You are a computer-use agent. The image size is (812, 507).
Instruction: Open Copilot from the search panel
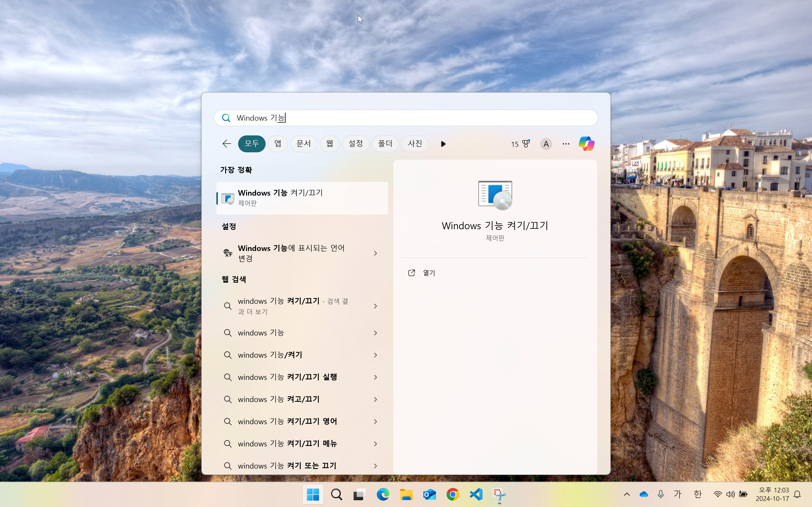click(587, 143)
